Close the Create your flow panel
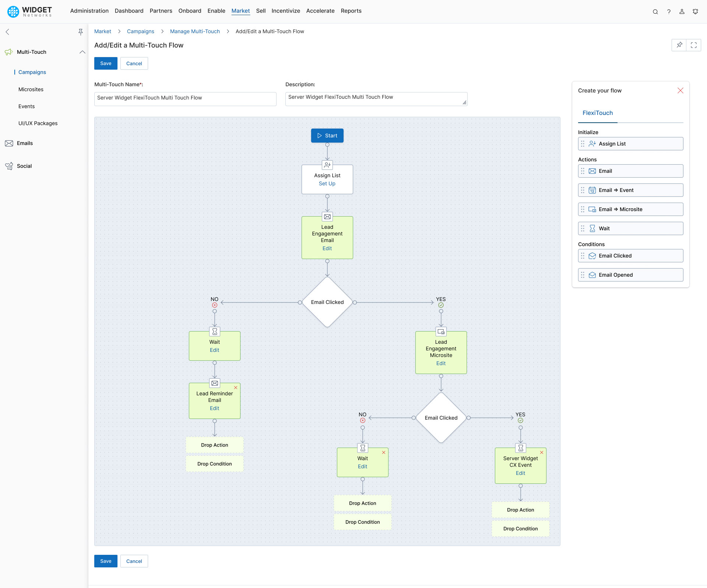This screenshot has height=588, width=707. click(x=680, y=90)
